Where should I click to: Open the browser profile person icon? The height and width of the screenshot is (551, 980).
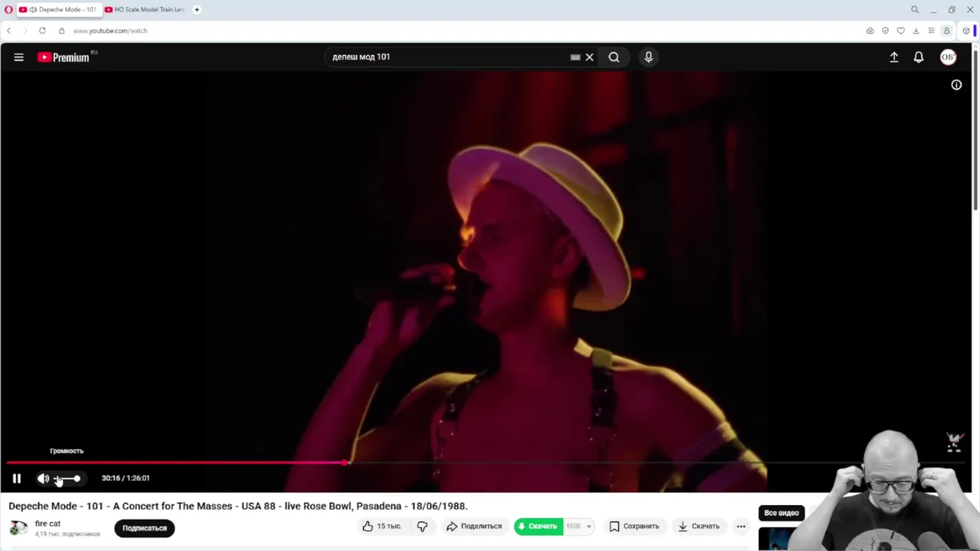click(946, 31)
